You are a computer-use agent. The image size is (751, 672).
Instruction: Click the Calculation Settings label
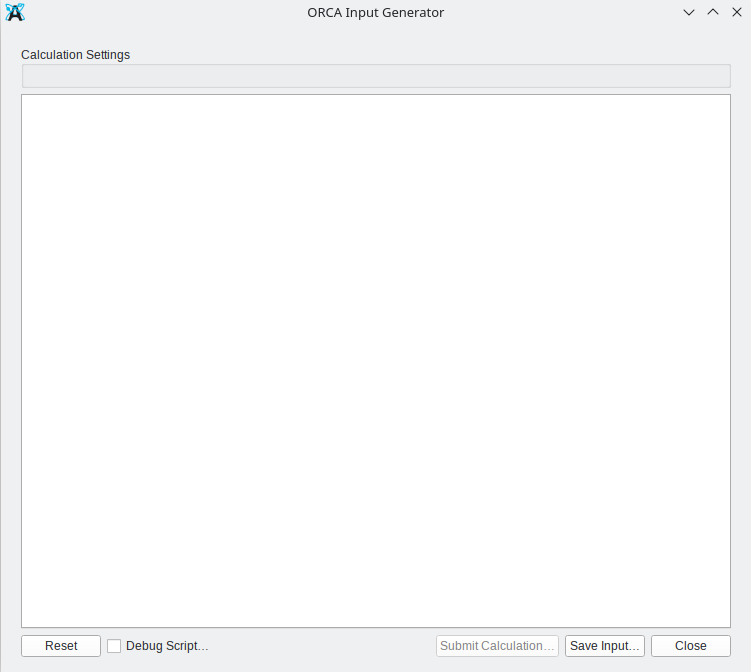(76, 55)
